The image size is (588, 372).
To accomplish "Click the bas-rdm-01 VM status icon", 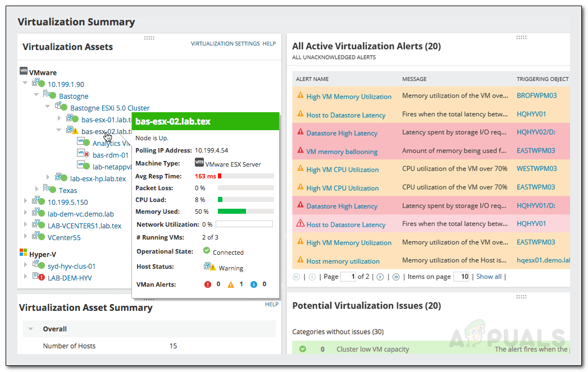I will click(84, 154).
